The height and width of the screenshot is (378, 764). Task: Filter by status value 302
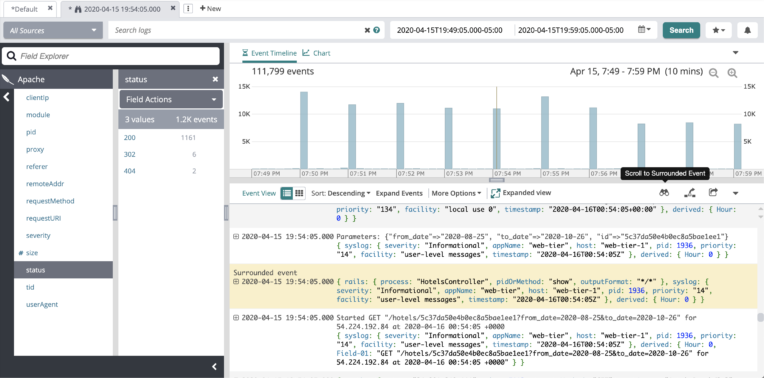coord(130,154)
